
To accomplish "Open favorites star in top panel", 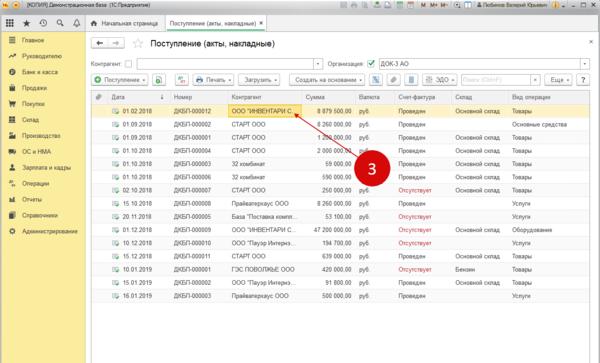I will [x=26, y=23].
